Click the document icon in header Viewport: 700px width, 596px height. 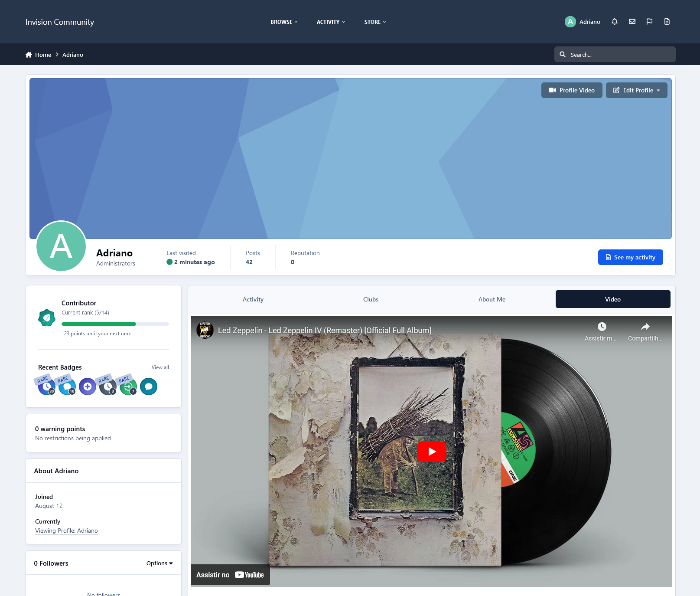pyautogui.click(x=667, y=22)
